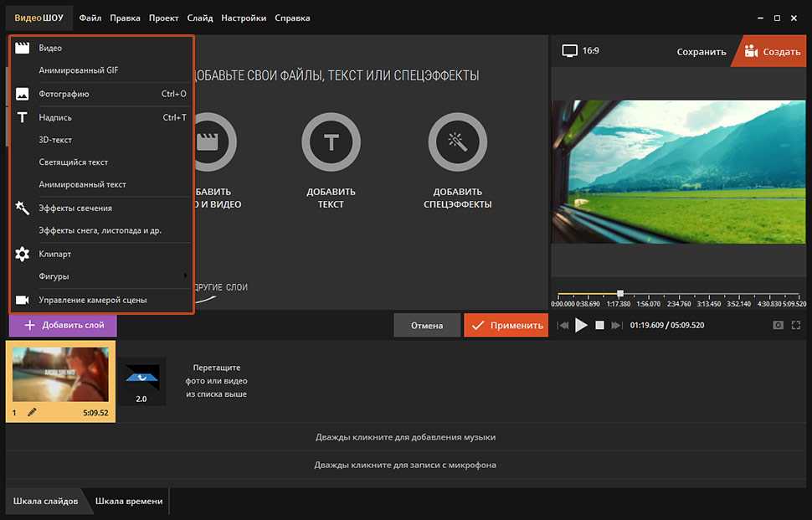Open the 16:9 aspect ratio monitor icon

tap(570, 51)
